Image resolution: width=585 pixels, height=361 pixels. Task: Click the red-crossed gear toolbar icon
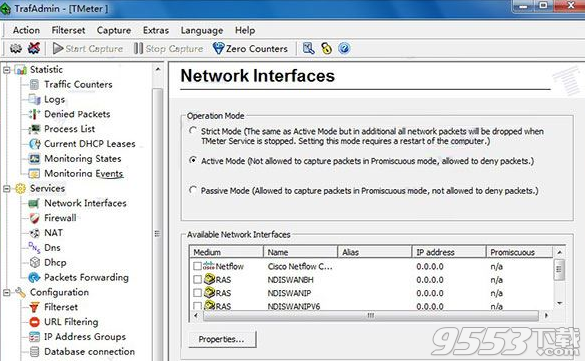click(x=34, y=48)
